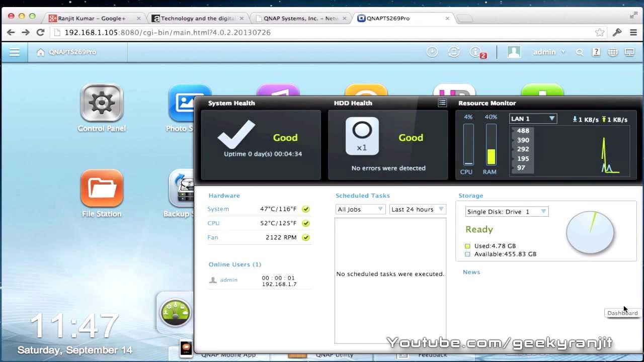Screen dimensions: 644x362
Task: Expand the admin user menu arrow
Action: click(563, 52)
